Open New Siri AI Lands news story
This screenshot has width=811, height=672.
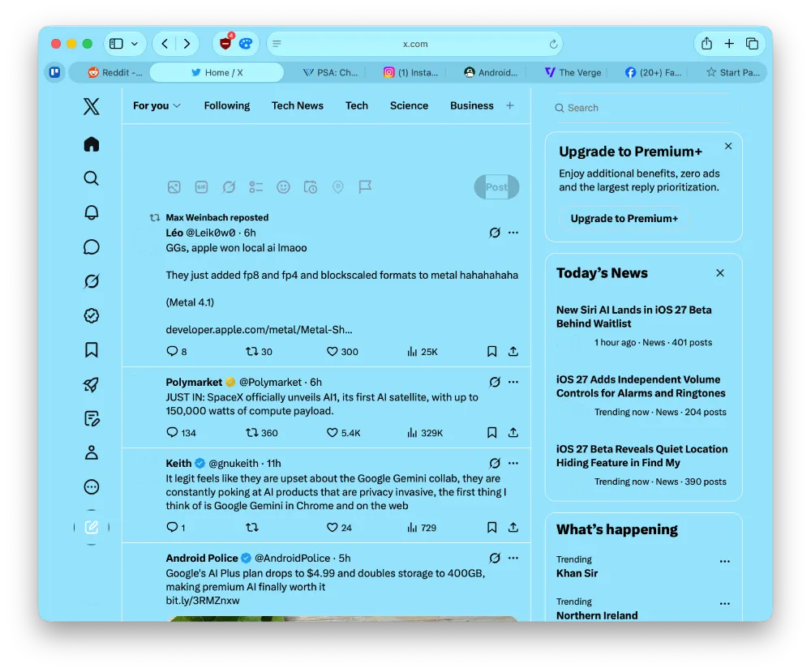[634, 317]
